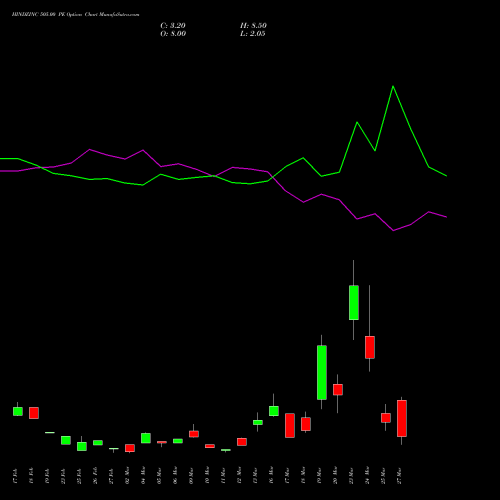Image resolution: width=500 pixels, height=500 pixels.
Task: Select the green candle for 17 Feb
Action: [18, 411]
